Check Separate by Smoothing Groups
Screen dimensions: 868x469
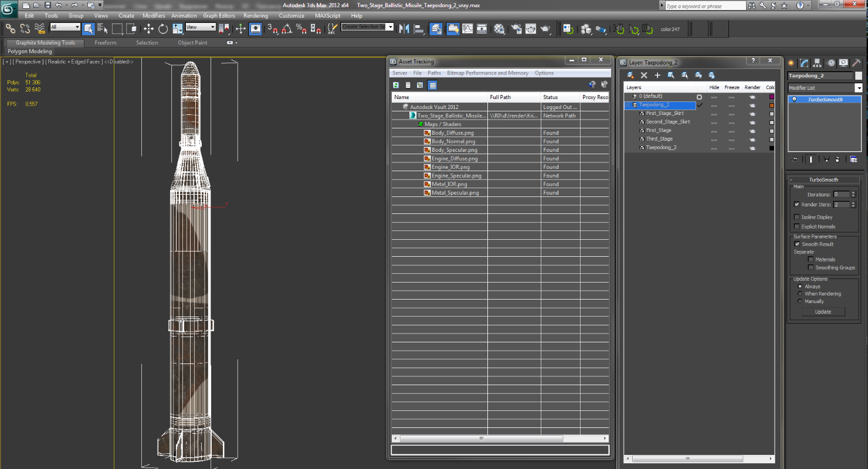811,267
